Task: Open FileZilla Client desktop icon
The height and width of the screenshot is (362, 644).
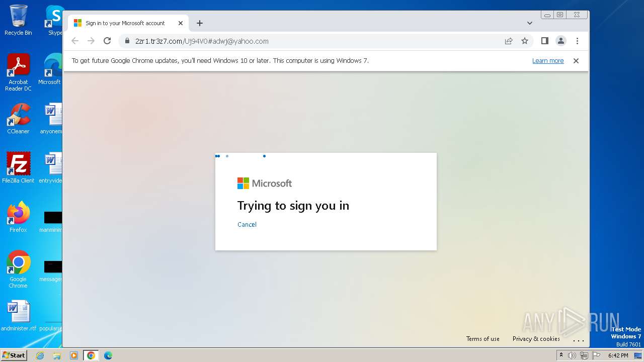Action: (x=18, y=167)
